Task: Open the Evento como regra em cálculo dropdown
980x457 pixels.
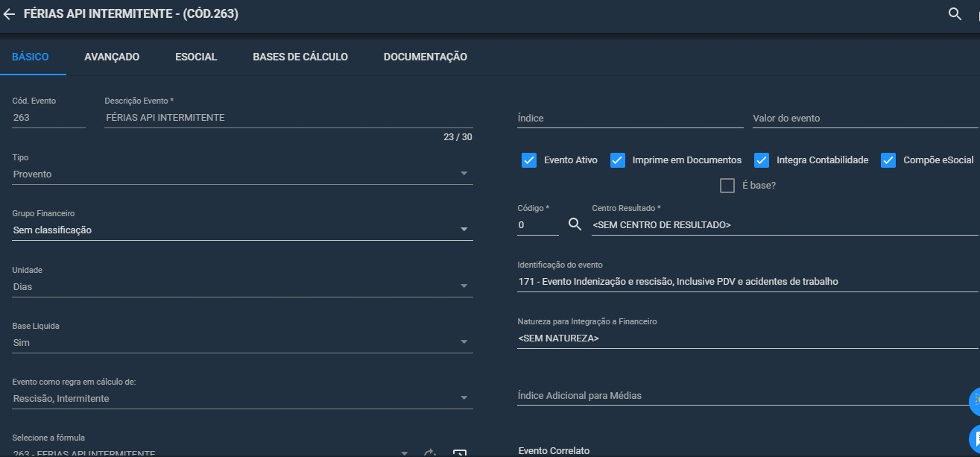Action: tap(242, 399)
